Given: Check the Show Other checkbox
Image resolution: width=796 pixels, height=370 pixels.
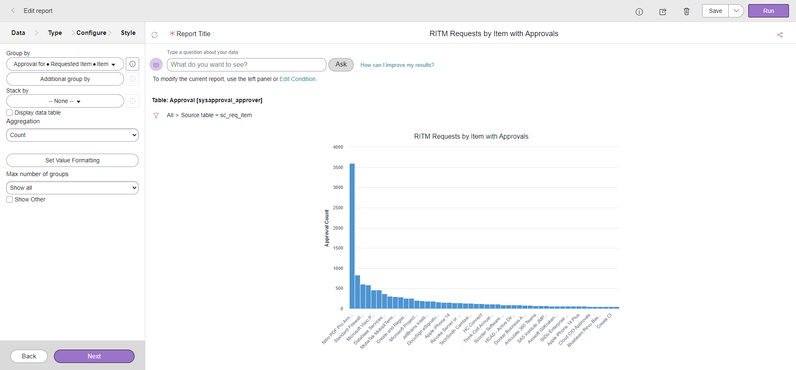Looking at the screenshot, I should pyautogui.click(x=10, y=199).
